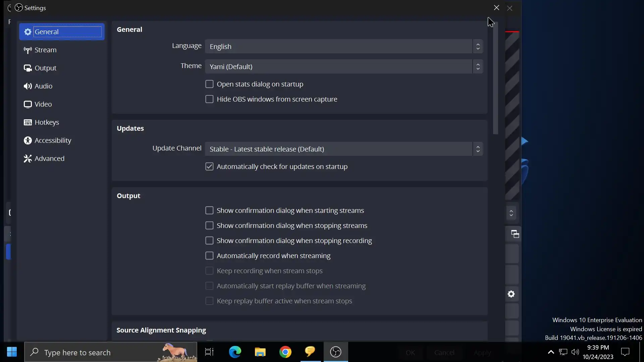Screen dimensions: 644x362
Task: Select the Advanced tools icon
Action: click(x=28, y=159)
